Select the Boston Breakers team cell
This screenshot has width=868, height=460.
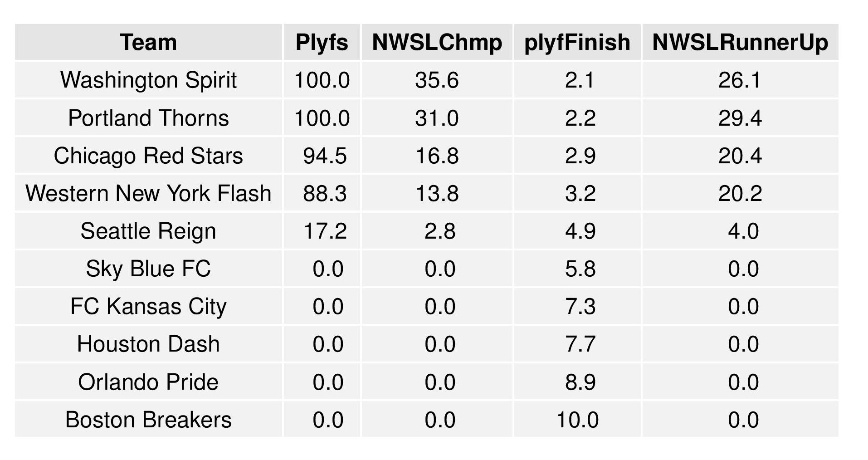pyautogui.click(x=148, y=420)
